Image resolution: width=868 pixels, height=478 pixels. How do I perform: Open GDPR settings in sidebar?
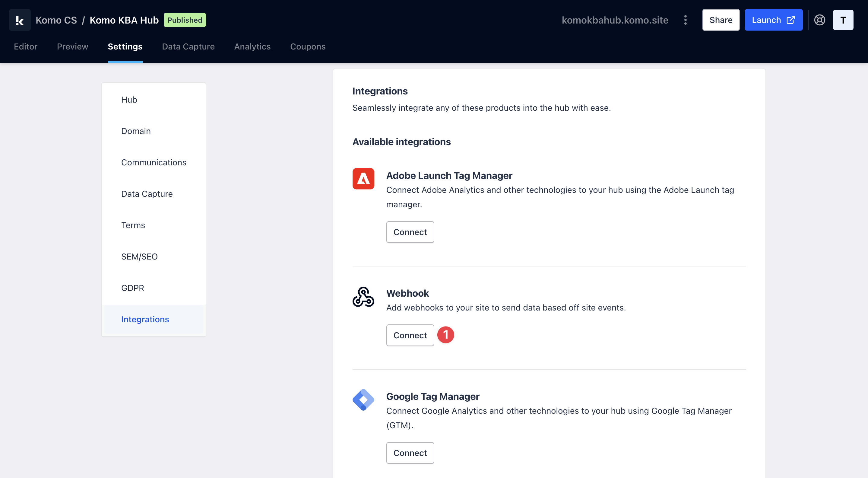154,288
